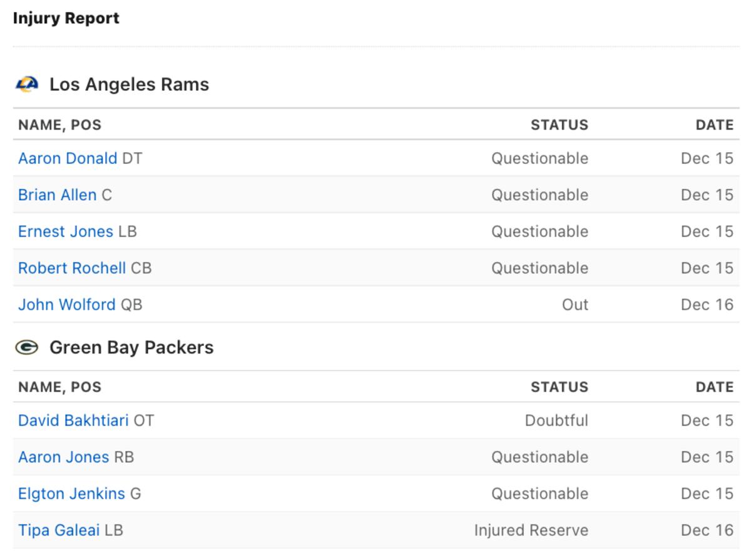Click the Green Bay Packers team heading
Image resolution: width=751 pixels, height=560 pixels.
click(131, 347)
